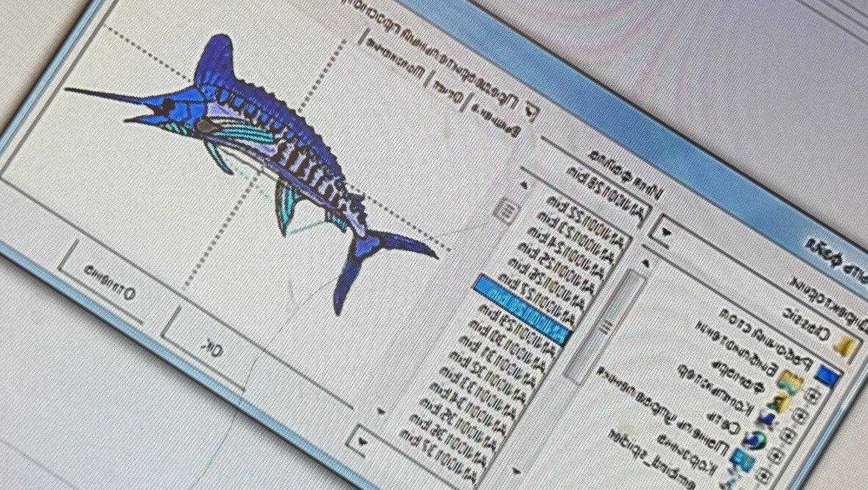Click the Сеть network globe icon

[755, 440]
